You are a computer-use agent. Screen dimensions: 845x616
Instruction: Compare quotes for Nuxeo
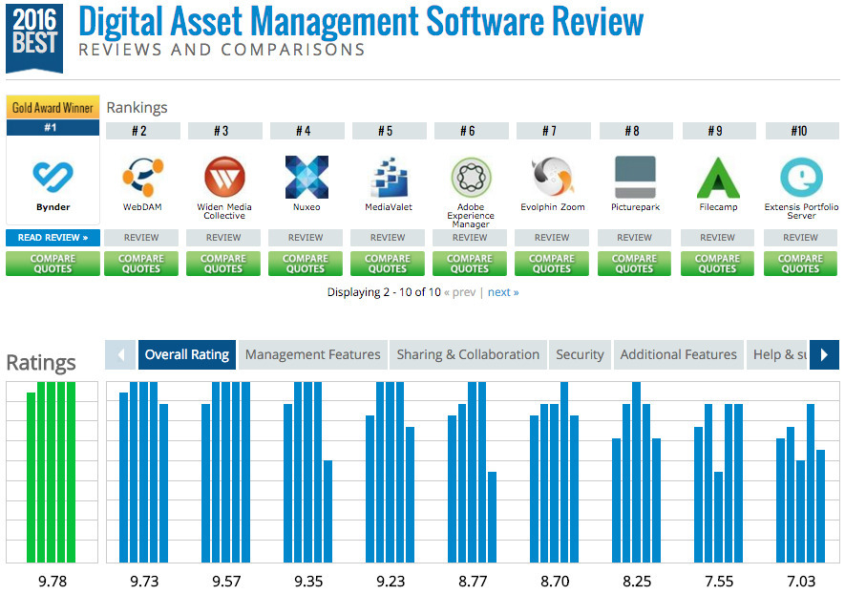pyautogui.click(x=306, y=264)
